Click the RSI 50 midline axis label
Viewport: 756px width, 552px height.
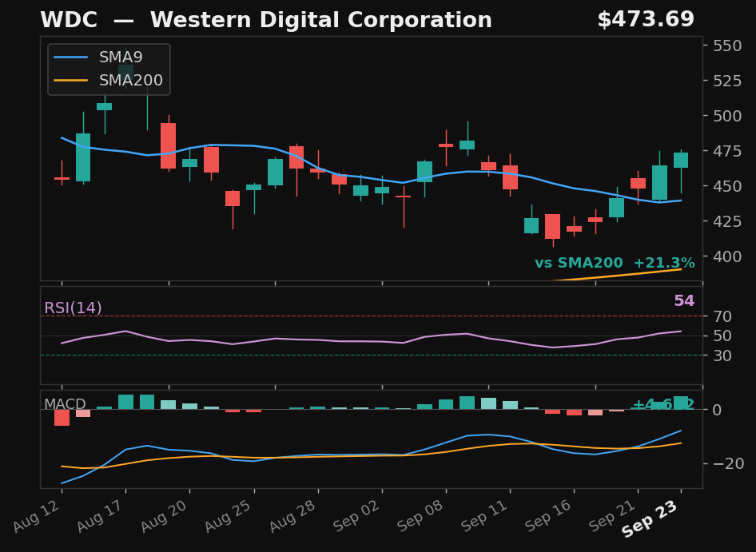[x=722, y=336]
